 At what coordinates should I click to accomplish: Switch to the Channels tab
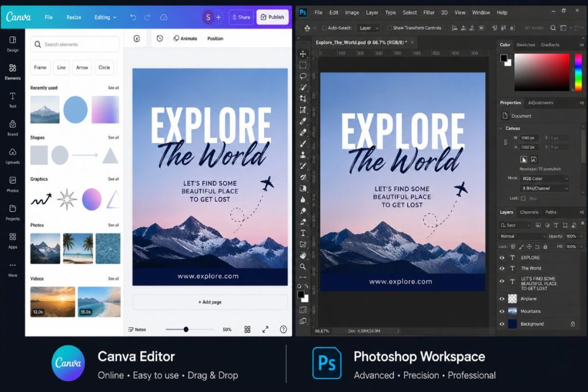[529, 212]
